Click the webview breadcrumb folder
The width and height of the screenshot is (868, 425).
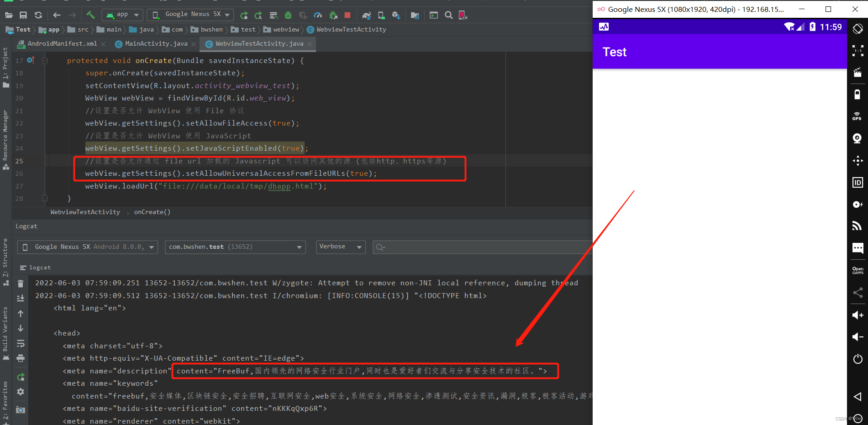pyautogui.click(x=281, y=30)
